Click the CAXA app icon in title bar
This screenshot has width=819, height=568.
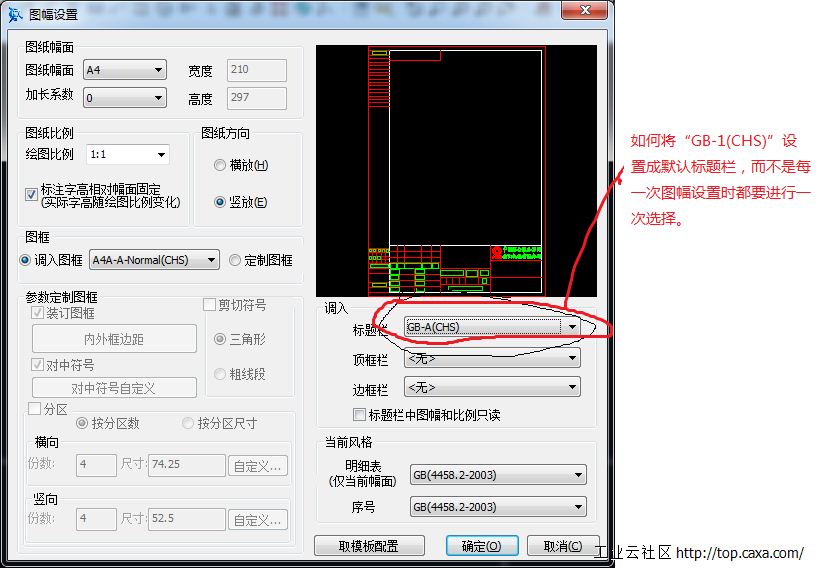point(15,14)
